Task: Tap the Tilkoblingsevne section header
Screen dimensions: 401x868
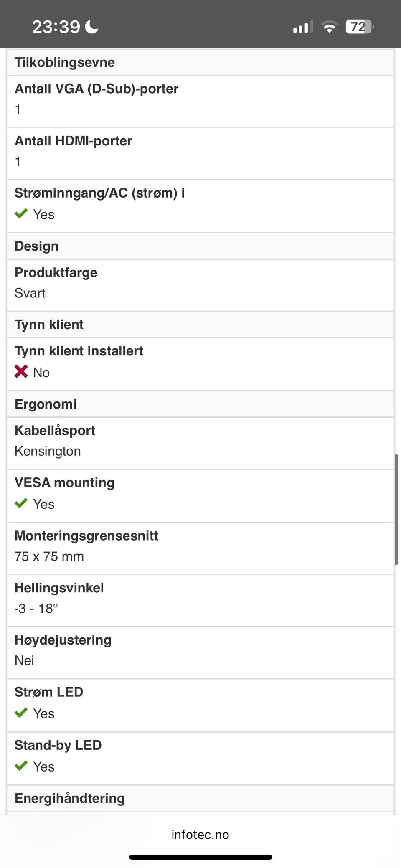Action: 65,62
